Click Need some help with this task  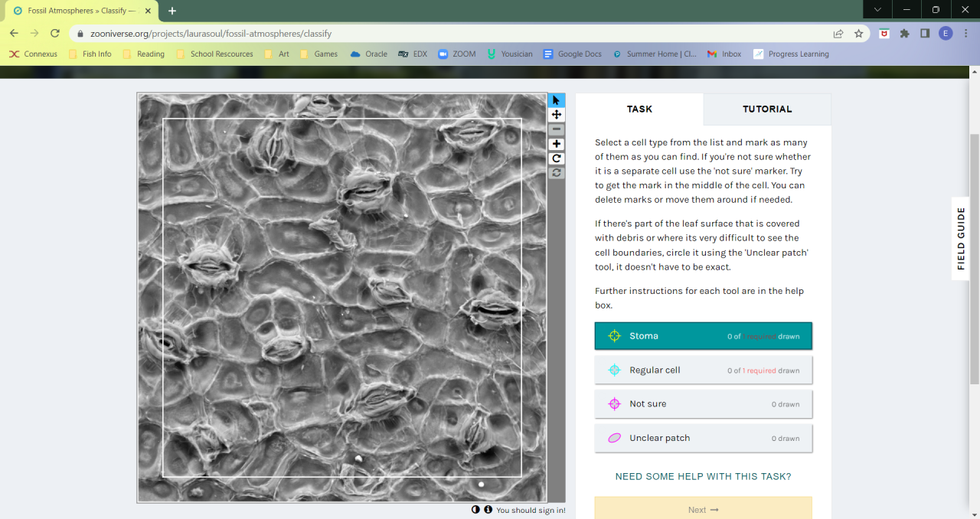click(703, 476)
